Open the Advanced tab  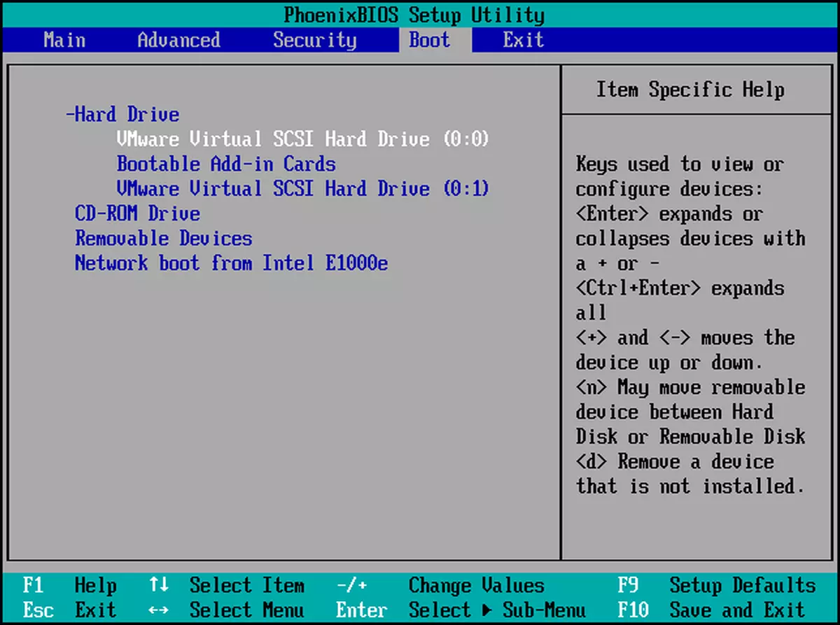tap(178, 40)
